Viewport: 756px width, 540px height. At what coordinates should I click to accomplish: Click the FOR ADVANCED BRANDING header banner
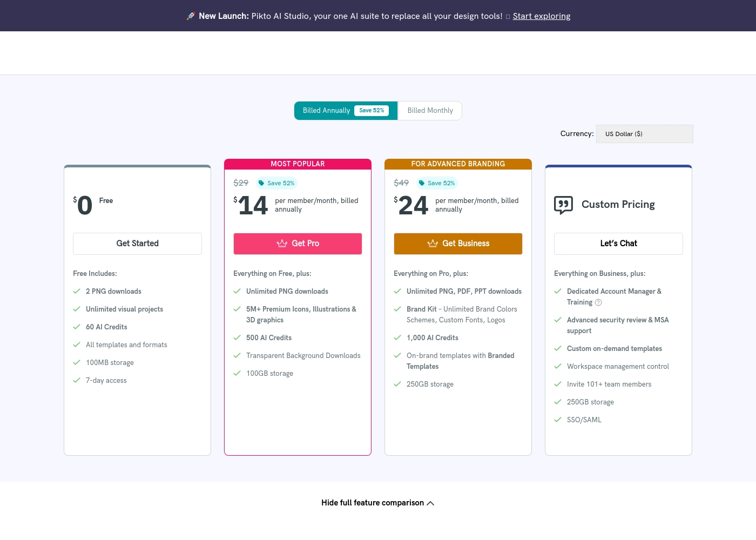pyautogui.click(x=458, y=164)
